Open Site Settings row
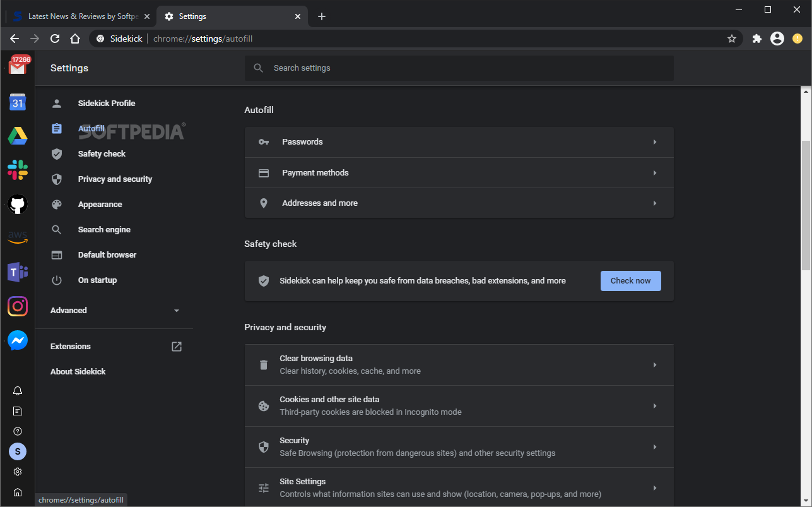Screen dimensions: 812x507 [459, 487]
